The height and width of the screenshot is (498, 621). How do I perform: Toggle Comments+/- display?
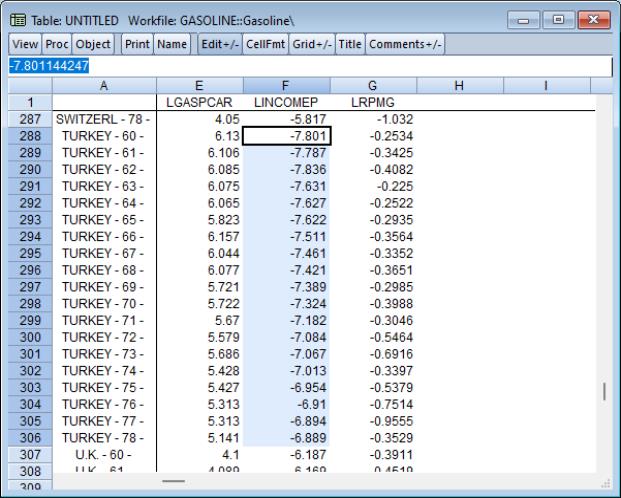point(405,45)
